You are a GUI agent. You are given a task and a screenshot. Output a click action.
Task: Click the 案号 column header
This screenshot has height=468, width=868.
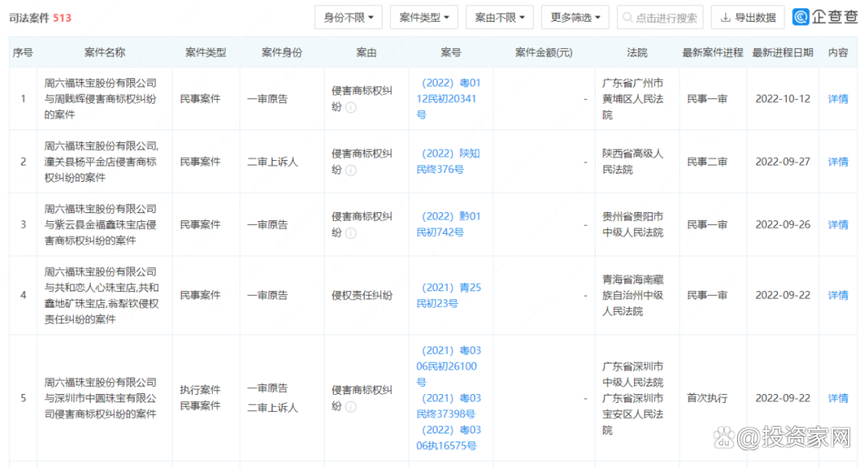(x=451, y=52)
